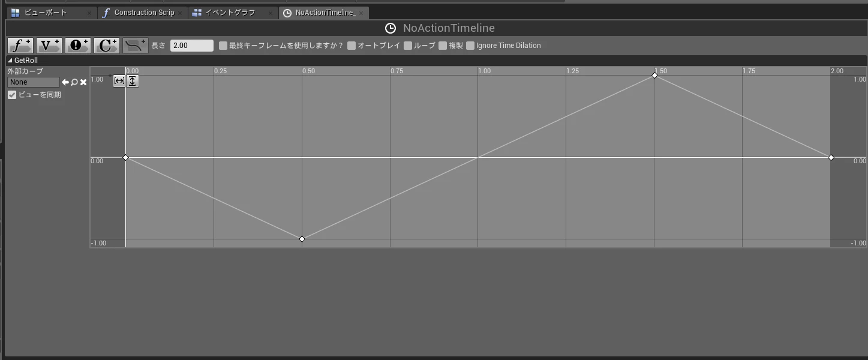Click the 長さ length field showing 2.00
Image resolution: width=868 pixels, height=360 pixels.
click(x=192, y=46)
